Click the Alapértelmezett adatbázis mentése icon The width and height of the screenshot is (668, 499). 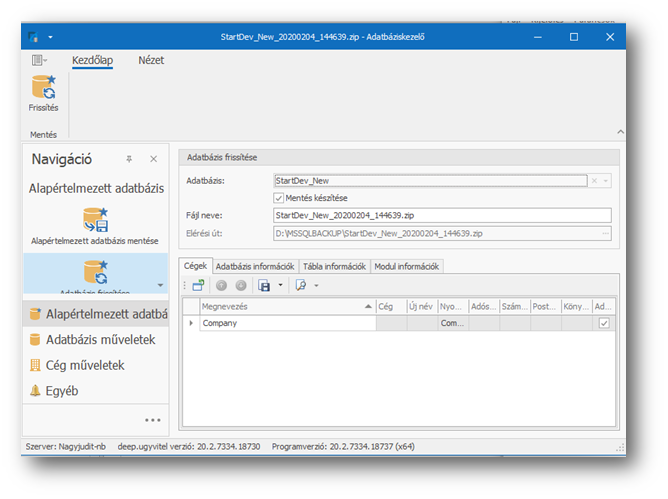(x=95, y=221)
